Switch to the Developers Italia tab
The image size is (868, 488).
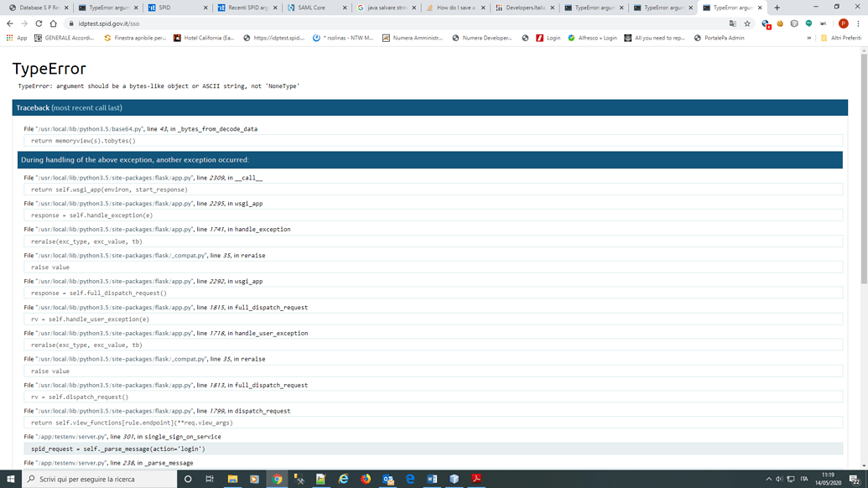523,8
